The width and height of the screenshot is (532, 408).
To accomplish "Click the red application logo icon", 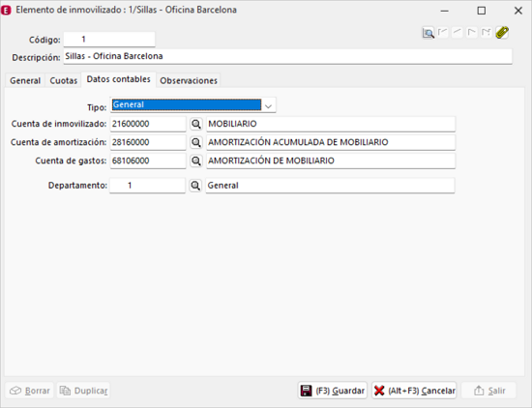I will click(x=6, y=11).
